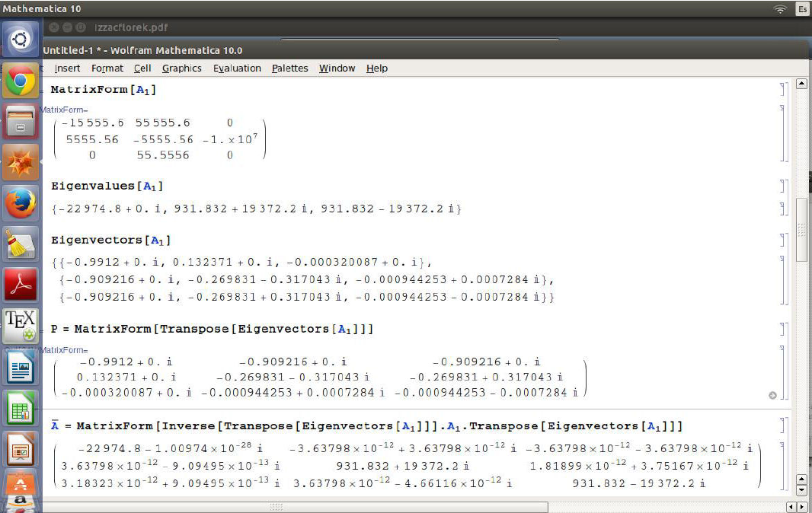Place cursor in the Eigenvectors[A1] input line

point(107,241)
